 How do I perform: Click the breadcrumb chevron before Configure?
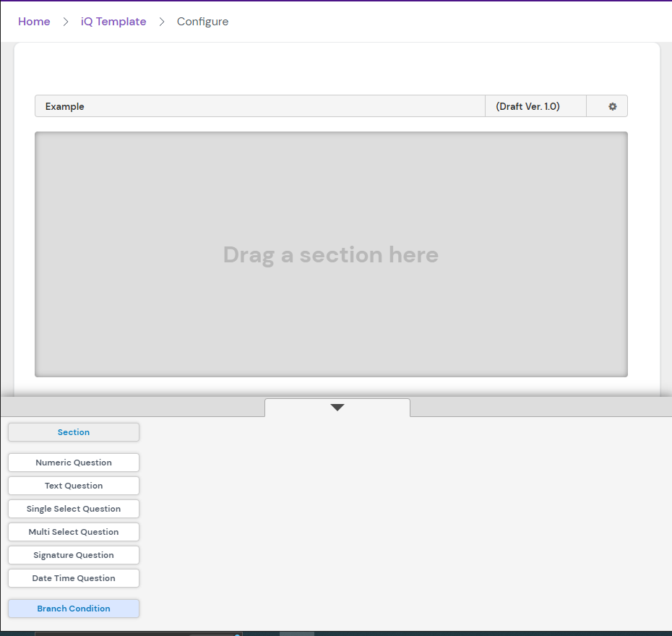(x=160, y=22)
